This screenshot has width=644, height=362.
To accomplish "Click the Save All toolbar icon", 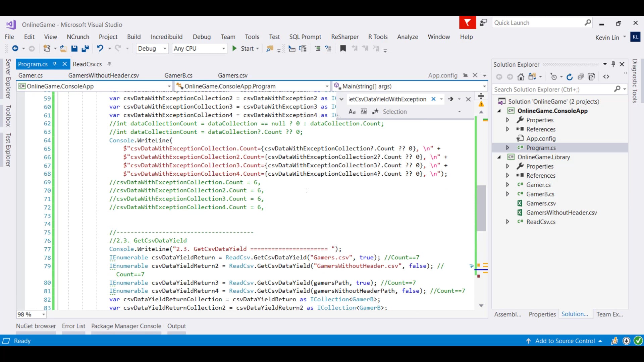I will click(85, 49).
